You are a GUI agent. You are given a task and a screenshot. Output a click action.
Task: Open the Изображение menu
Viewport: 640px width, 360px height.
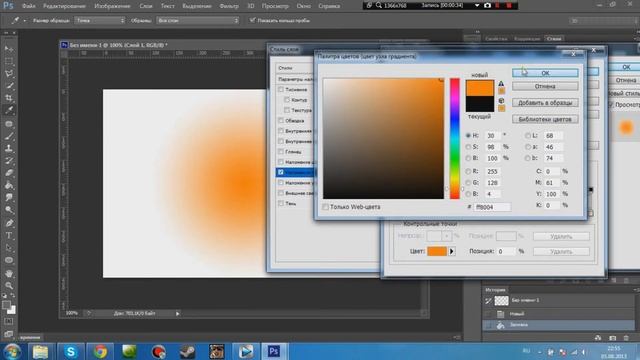click(x=112, y=6)
